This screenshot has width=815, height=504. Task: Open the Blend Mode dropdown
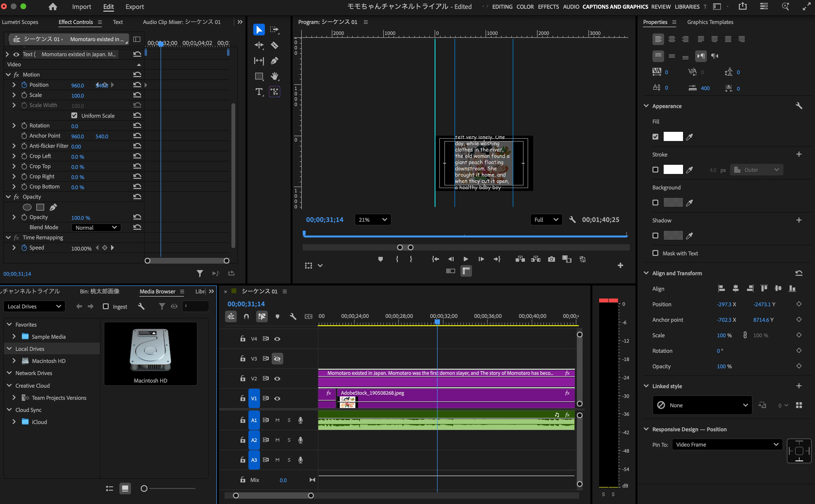point(96,227)
